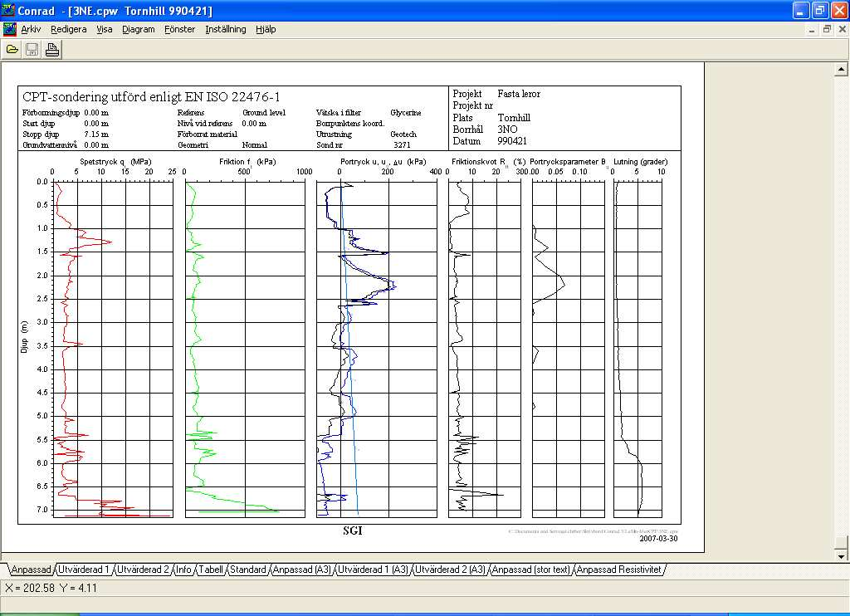
Task: Click the Djup (m) axis label
Action: click(x=24, y=337)
